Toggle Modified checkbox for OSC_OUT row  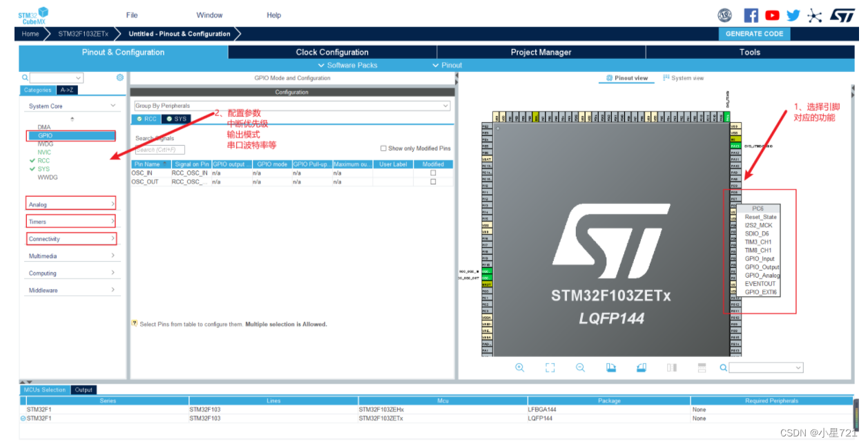(x=433, y=182)
